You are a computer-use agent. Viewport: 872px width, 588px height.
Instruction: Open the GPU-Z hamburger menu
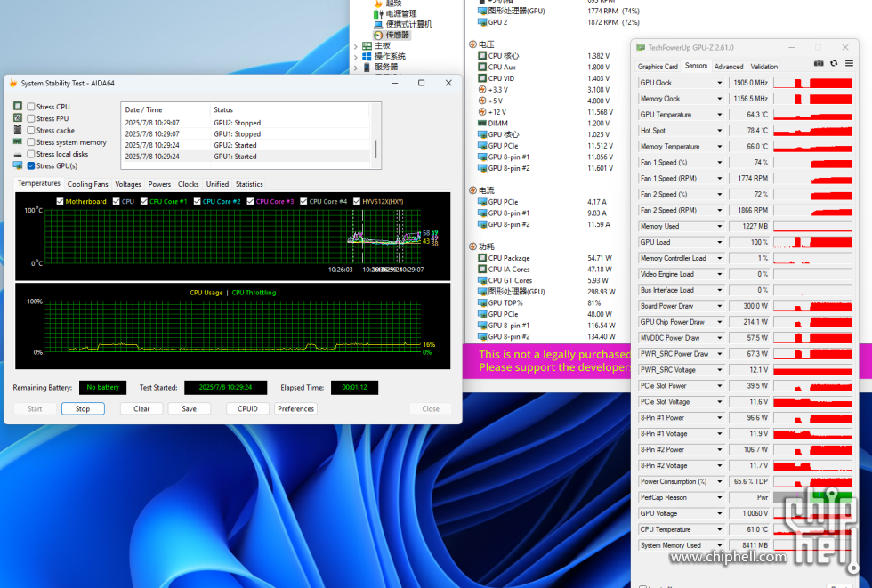click(x=849, y=63)
